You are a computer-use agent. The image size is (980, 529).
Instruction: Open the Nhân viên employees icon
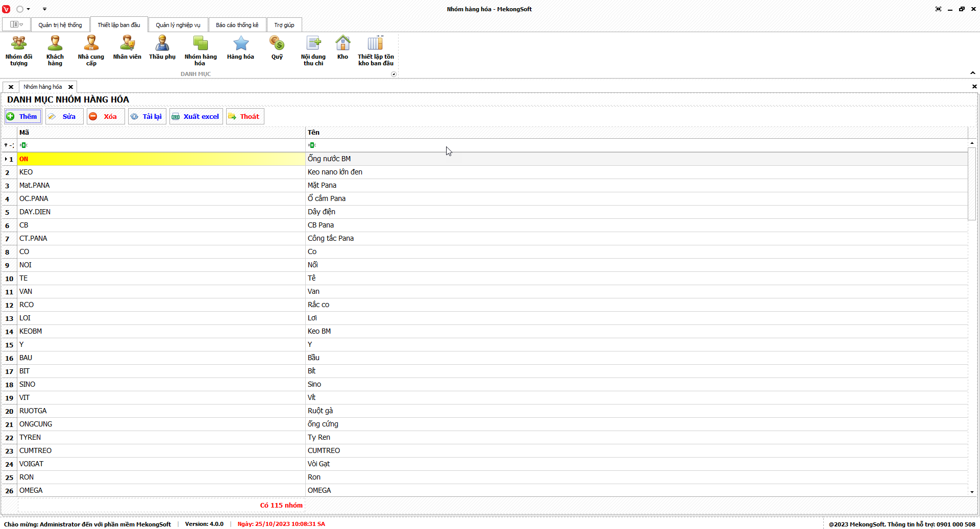[127, 48]
